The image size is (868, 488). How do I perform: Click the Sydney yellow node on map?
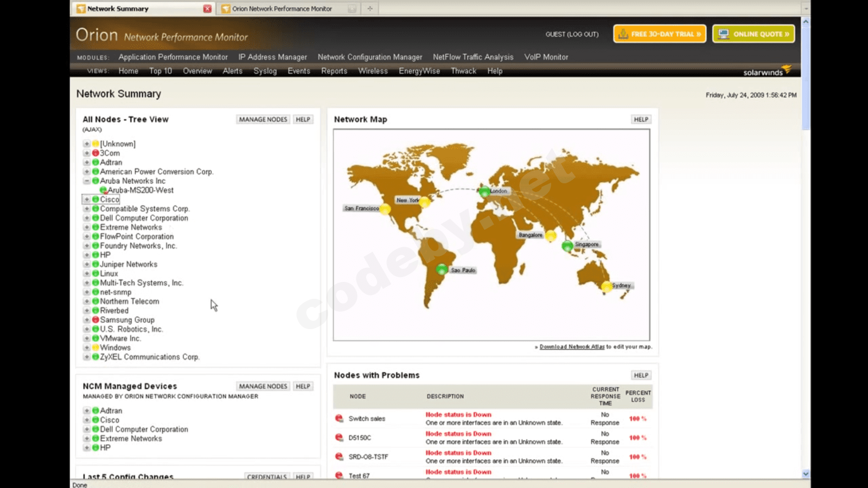(x=607, y=286)
